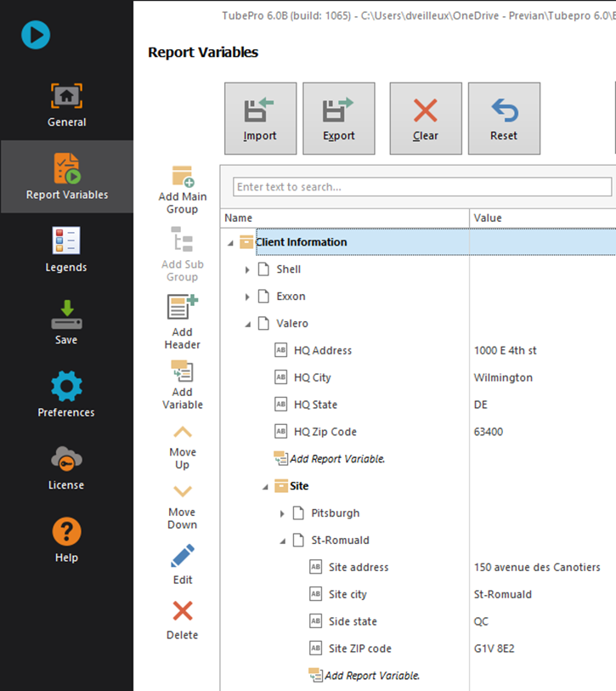616x691 pixels.
Task: Click the search text field
Action: pos(422,187)
